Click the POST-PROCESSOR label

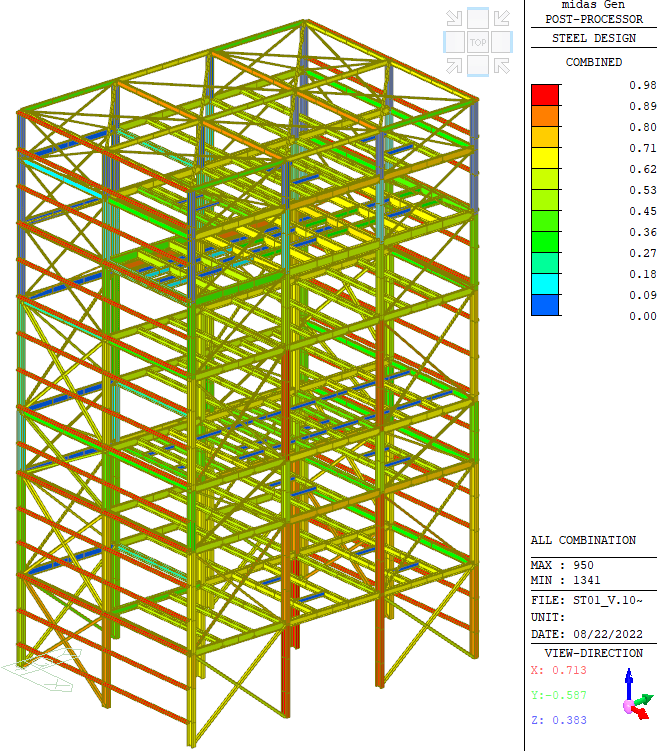tap(594, 19)
